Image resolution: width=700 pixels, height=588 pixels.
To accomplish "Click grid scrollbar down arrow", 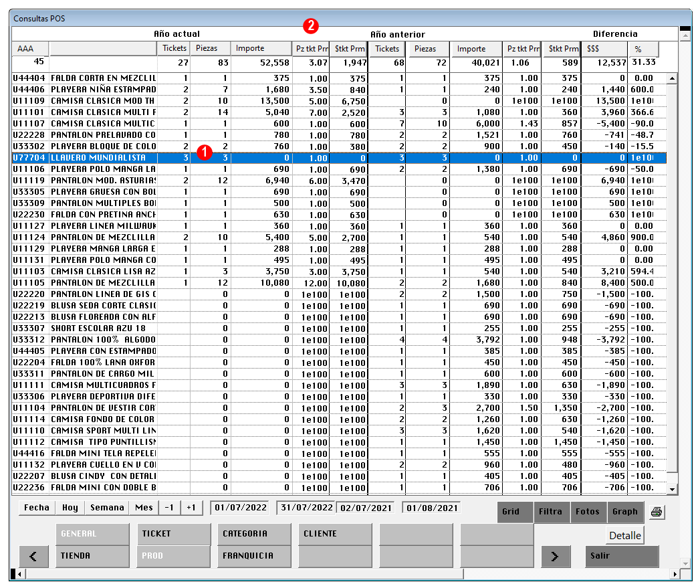I will point(672,489).
